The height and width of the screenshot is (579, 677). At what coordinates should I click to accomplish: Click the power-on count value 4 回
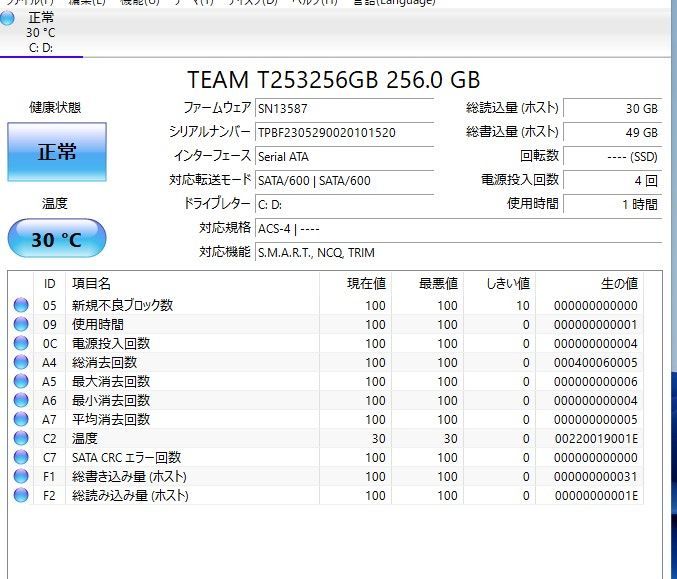pyautogui.click(x=613, y=180)
